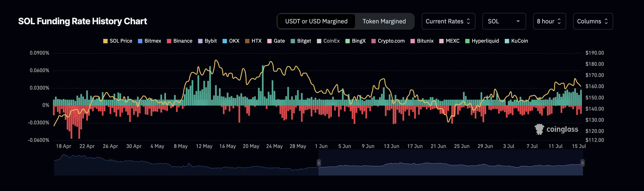
Task: Toggle the KuCoin legend entry
Action: pyautogui.click(x=519, y=41)
